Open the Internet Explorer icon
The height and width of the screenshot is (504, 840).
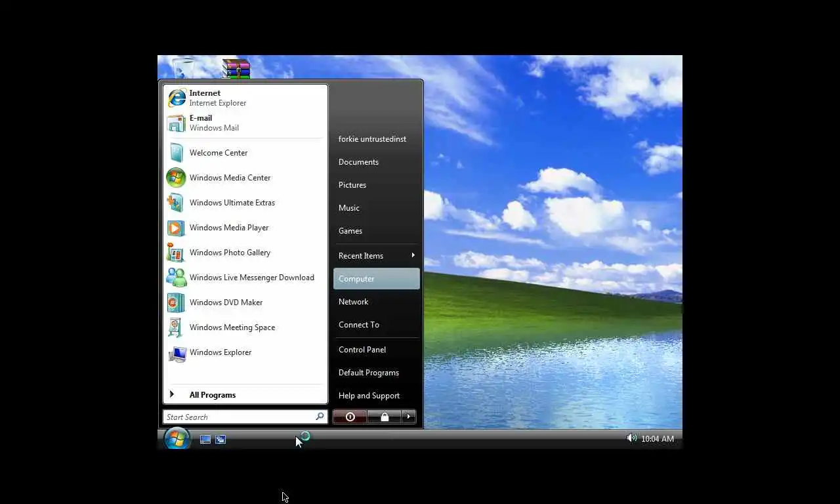[177, 98]
